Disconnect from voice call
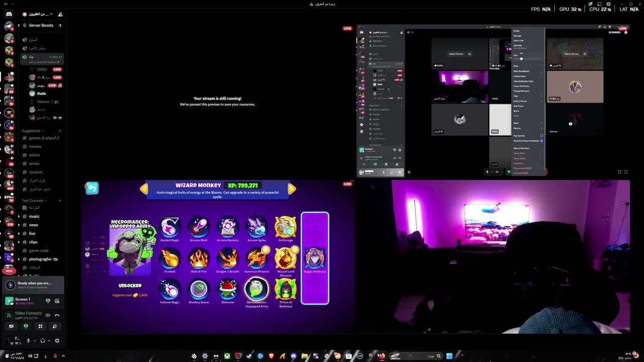Image resolution: width=644 pixels, height=362 pixels. 57,315
